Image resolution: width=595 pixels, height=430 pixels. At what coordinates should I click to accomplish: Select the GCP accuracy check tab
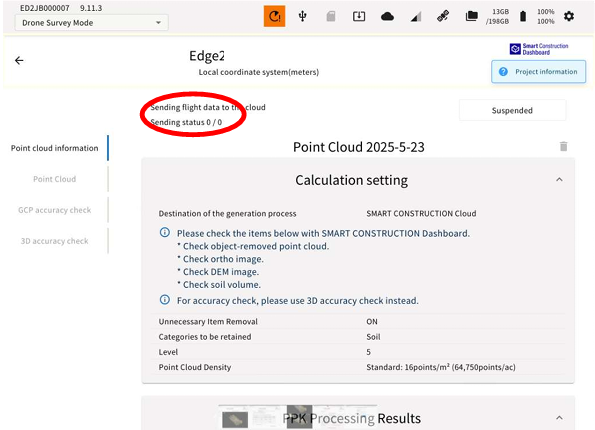pos(55,210)
